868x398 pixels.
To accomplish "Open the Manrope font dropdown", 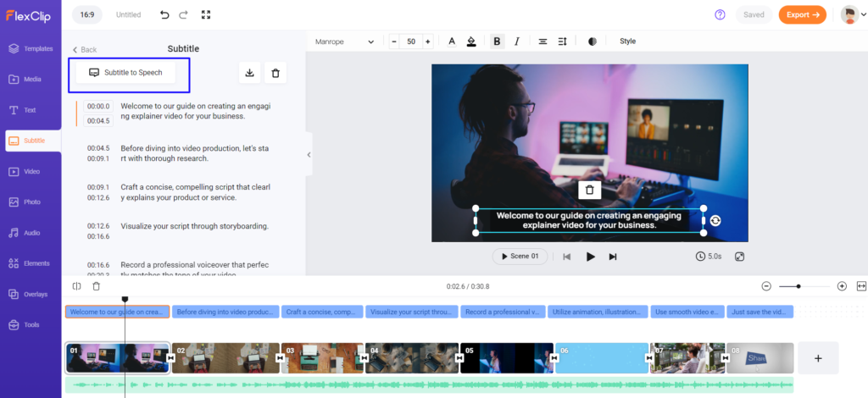I will pos(344,41).
